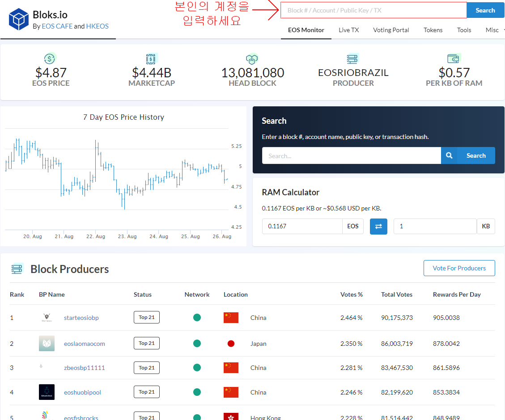Image resolution: width=505 pixels, height=420 pixels.
Task: Click the Bloks.io cube logo
Action: click(x=19, y=19)
